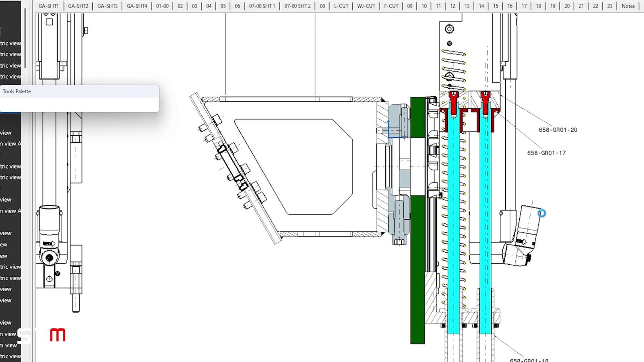Select sheet tab 16
The height and width of the screenshot is (362, 644).
point(510,6)
